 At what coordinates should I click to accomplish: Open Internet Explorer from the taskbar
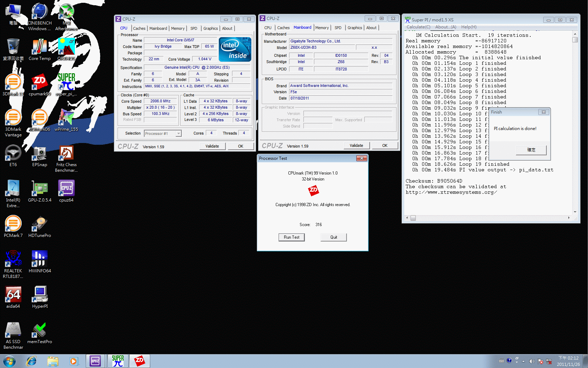(31, 361)
